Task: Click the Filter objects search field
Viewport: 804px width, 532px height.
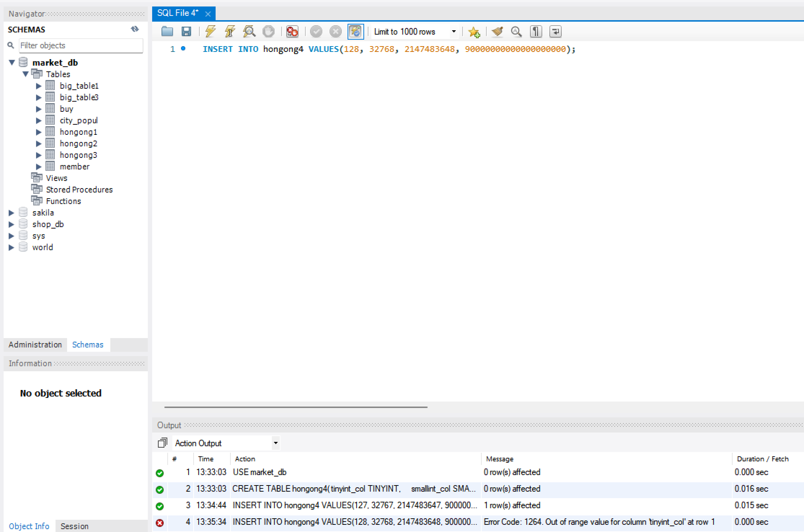Action: 81,45
